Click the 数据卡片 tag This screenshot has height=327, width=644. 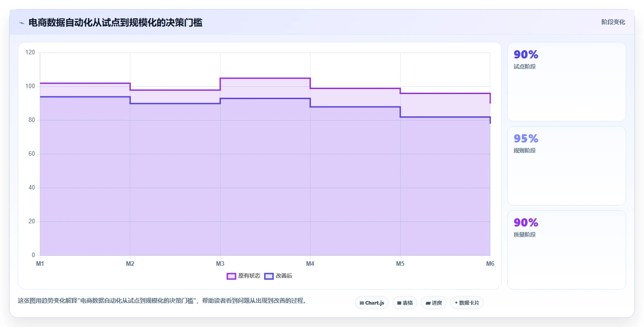pyautogui.click(x=467, y=303)
